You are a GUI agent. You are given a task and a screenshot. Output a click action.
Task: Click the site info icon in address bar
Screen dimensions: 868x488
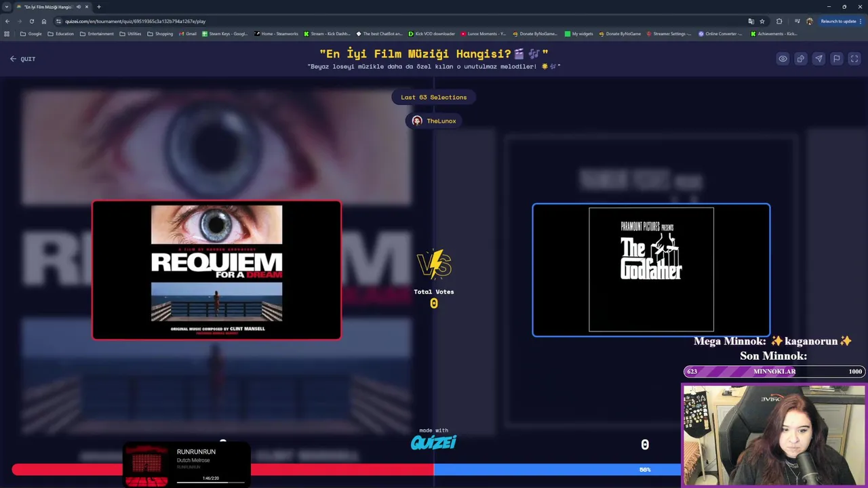(x=59, y=21)
